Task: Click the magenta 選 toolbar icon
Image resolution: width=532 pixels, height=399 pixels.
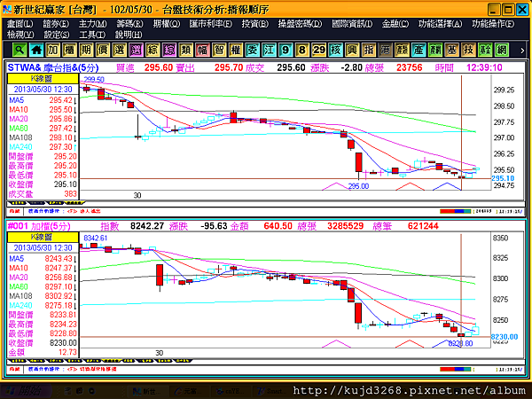Action: click(x=136, y=51)
